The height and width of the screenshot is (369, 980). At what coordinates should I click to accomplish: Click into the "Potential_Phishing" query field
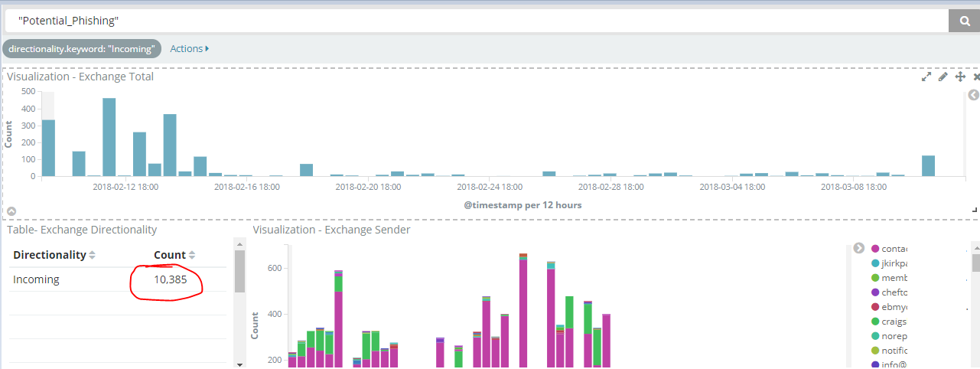[x=476, y=21]
